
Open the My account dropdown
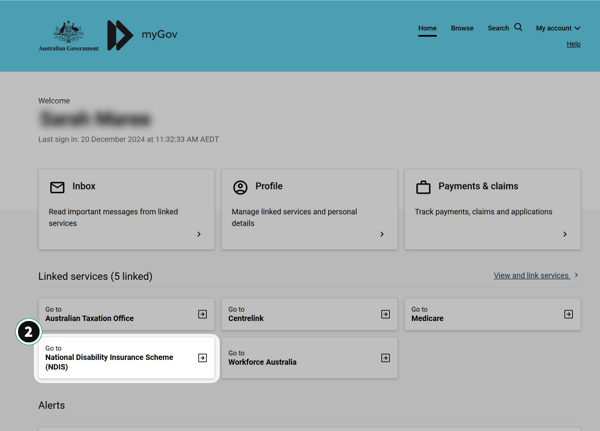click(558, 28)
